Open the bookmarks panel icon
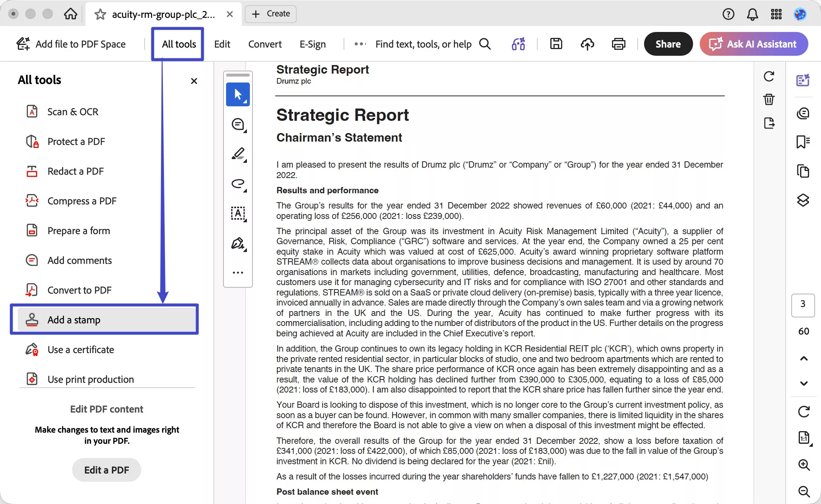The height and width of the screenshot is (504, 821). coord(803,142)
